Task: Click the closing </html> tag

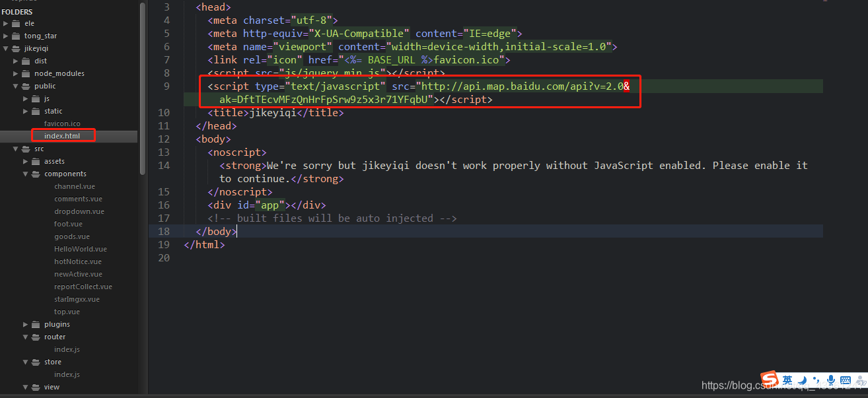Action: pyautogui.click(x=205, y=244)
